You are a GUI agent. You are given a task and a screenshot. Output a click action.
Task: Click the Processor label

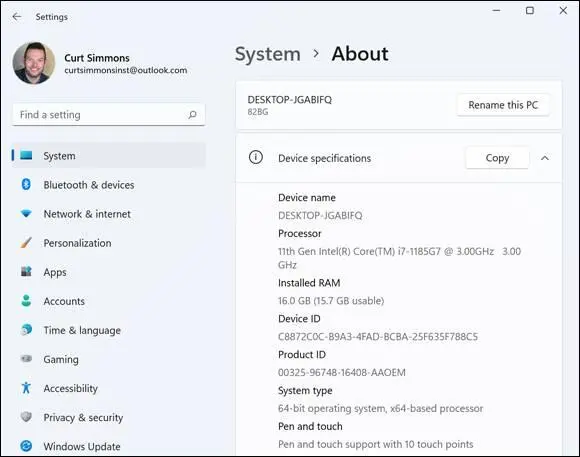(300, 233)
